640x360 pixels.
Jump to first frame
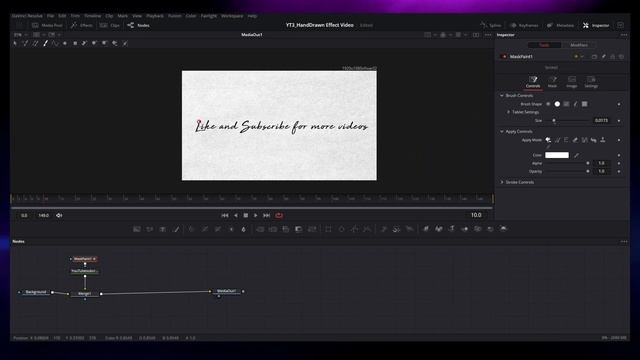(x=225, y=216)
